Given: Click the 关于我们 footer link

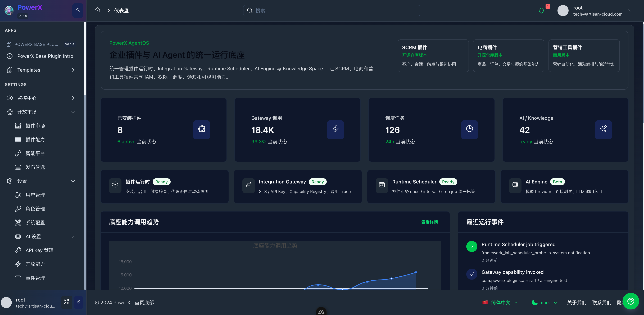Looking at the screenshot, I should (577, 303).
